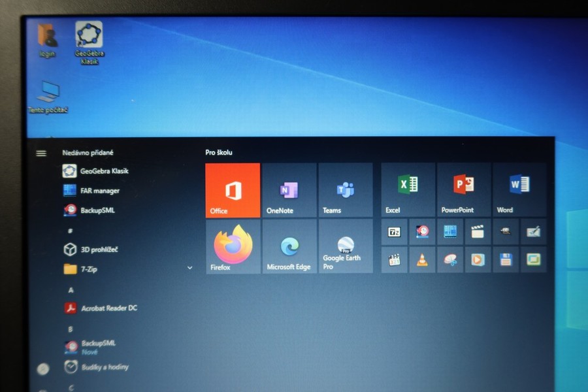Open the small BackupSML clock tile
The height and width of the screenshot is (392, 588).
coord(422,232)
